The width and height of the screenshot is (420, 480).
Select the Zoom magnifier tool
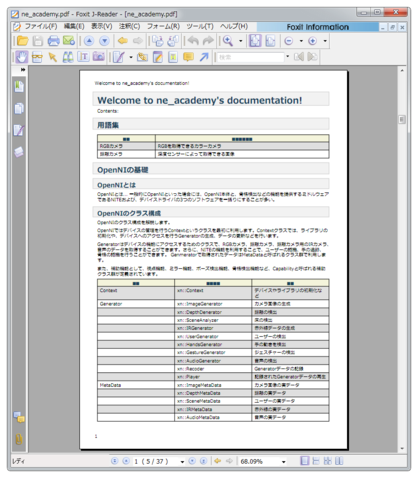228,41
